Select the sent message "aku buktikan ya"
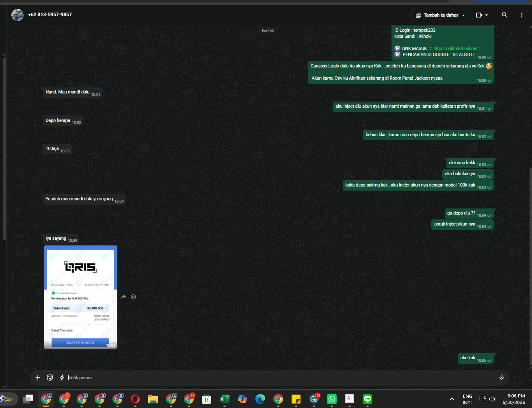 (x=468, y=174)
